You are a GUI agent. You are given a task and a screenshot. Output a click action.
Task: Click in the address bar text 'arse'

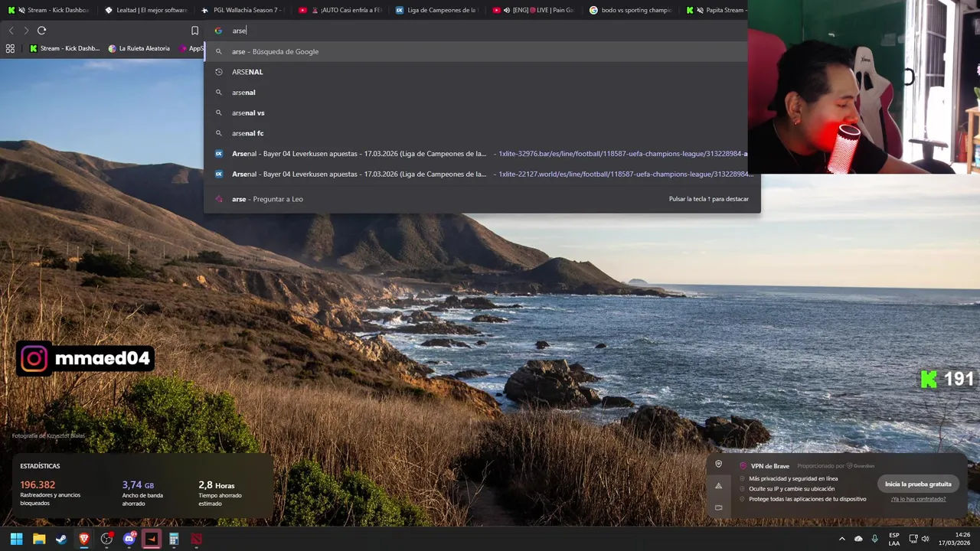tap(239, 31)
